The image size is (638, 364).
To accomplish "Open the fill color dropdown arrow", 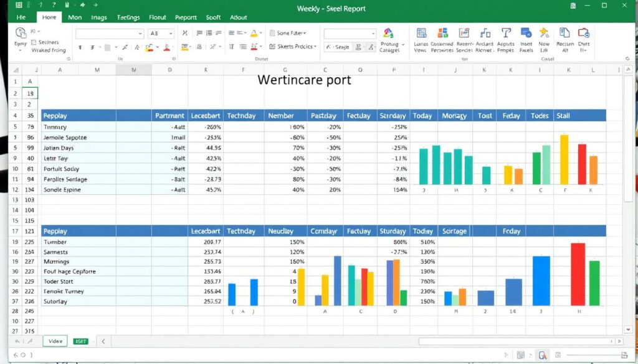I will (158, 47).
